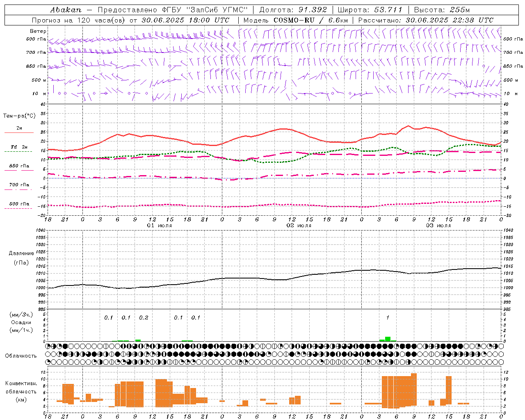Click the '(гПа)' pressure unit label
This screenshot has height=420, width=525.
click(21, 263)
